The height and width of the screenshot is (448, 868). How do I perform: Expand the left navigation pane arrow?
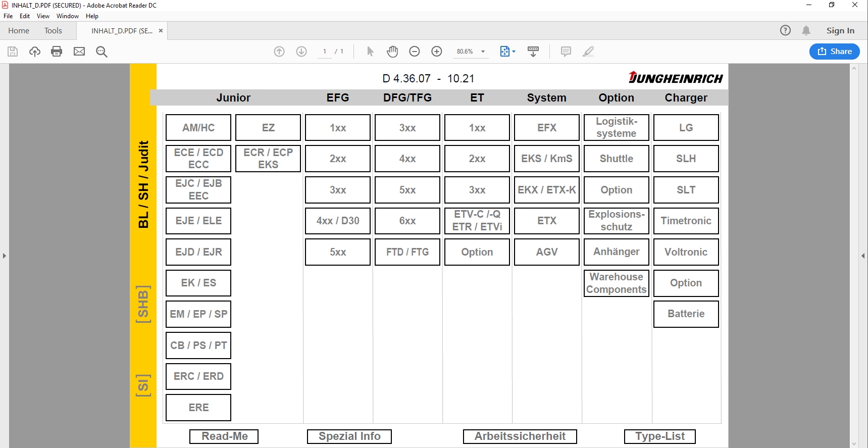point(4,256)
